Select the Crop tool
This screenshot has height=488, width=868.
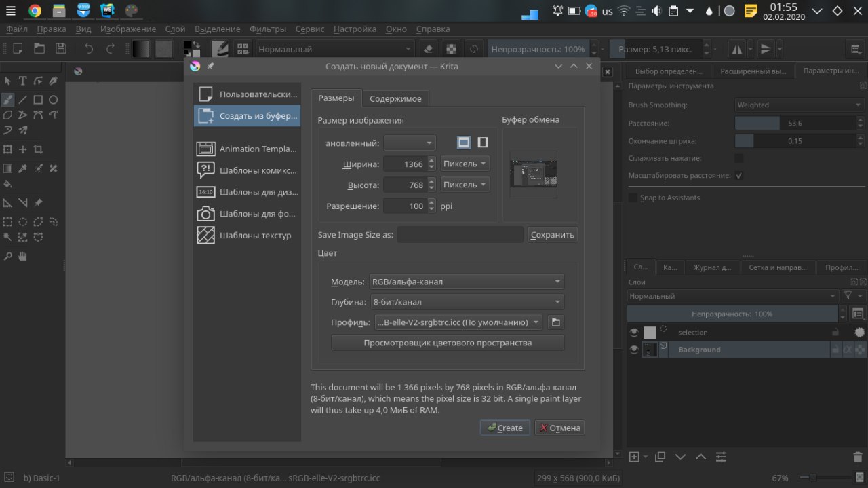coord(38,149)
